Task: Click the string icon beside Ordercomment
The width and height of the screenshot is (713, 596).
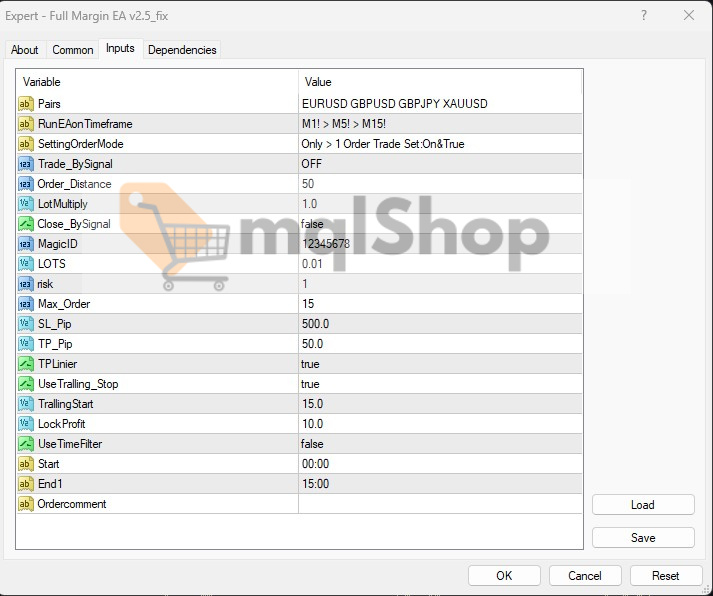Action: pos(26,504)
